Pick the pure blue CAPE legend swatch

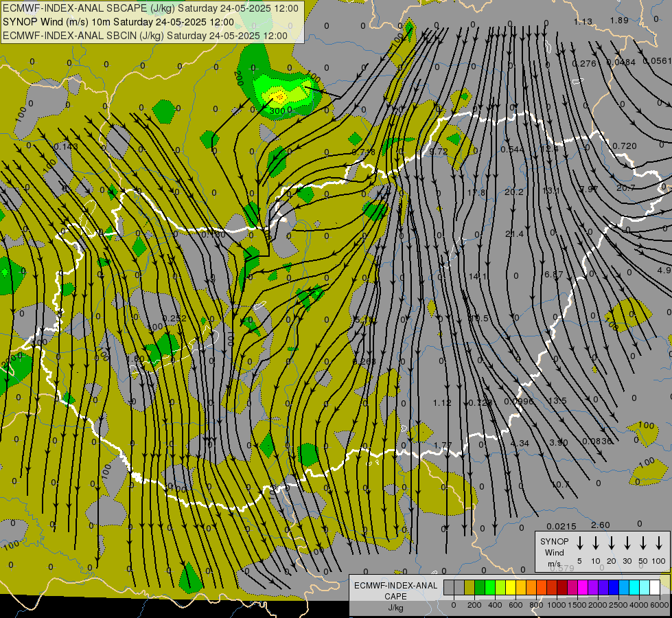coord(613,587)
